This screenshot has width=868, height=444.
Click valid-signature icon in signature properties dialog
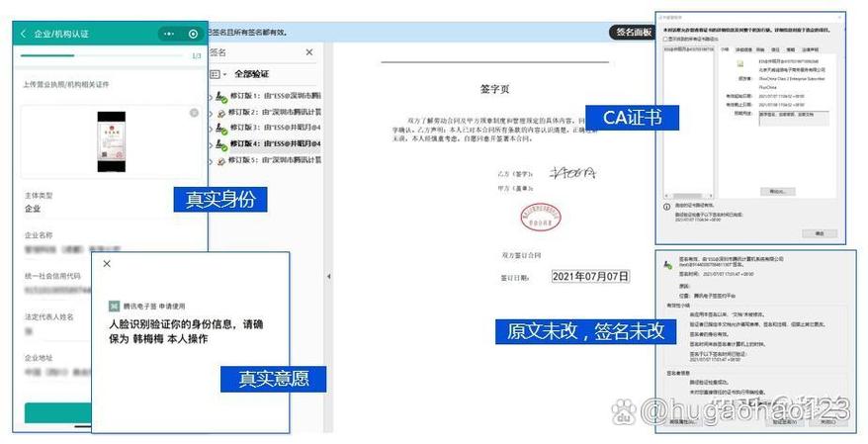(667, 264)
